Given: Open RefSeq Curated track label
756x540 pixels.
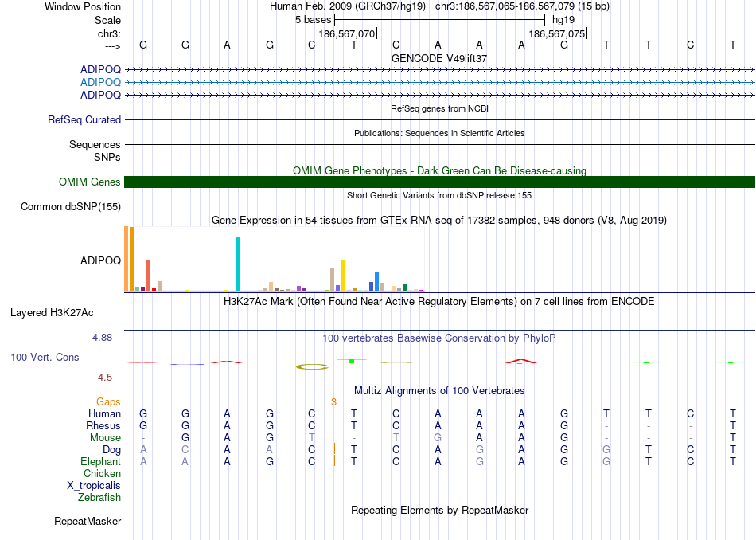Looking at the screenshot, I should [84, 119].
